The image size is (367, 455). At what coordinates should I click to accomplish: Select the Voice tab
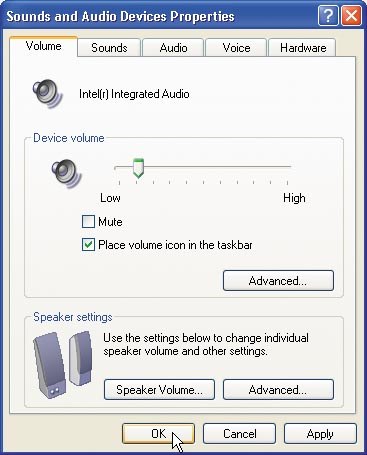236,48
